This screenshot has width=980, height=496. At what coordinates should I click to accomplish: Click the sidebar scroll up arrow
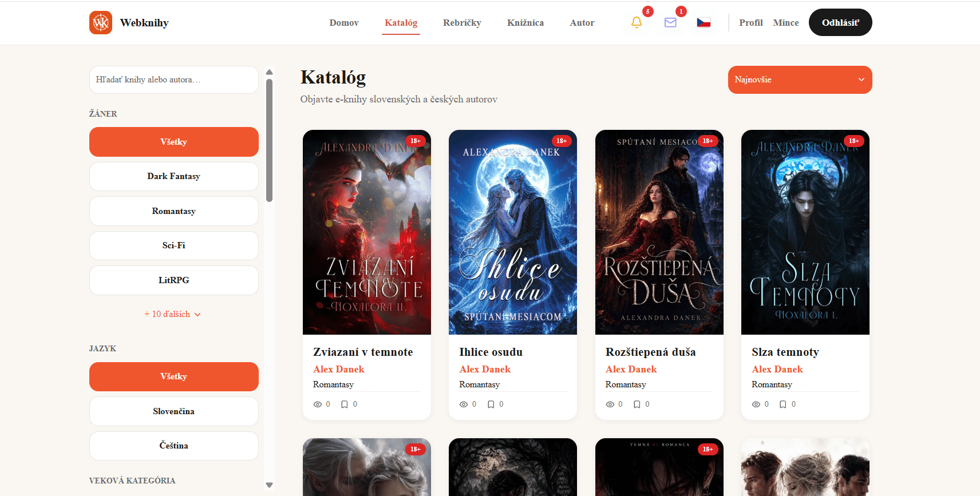[x=269, y=72]
